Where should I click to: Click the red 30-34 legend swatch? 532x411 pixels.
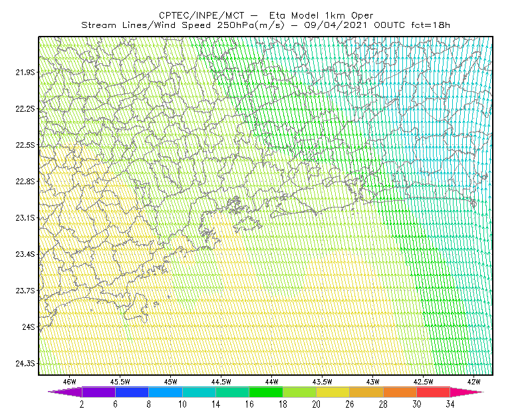pos(434,392)
